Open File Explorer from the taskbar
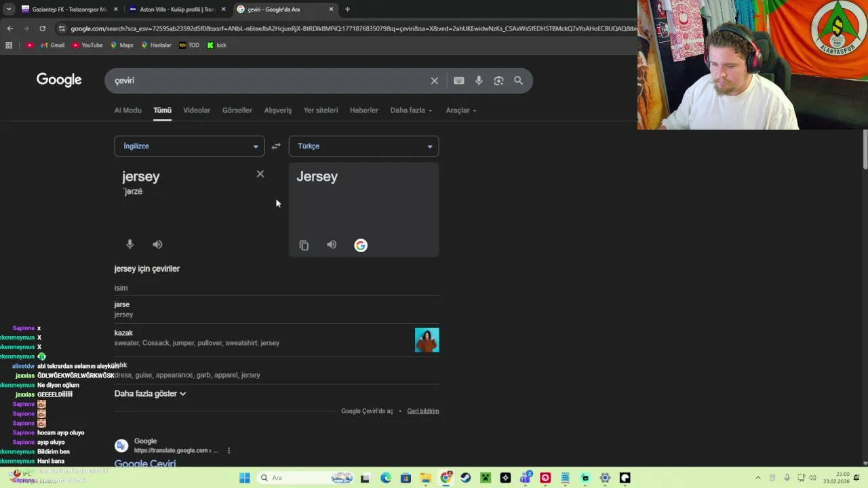Image resolution: width=868 pixels, height=488 pixels. coord(425,478)
